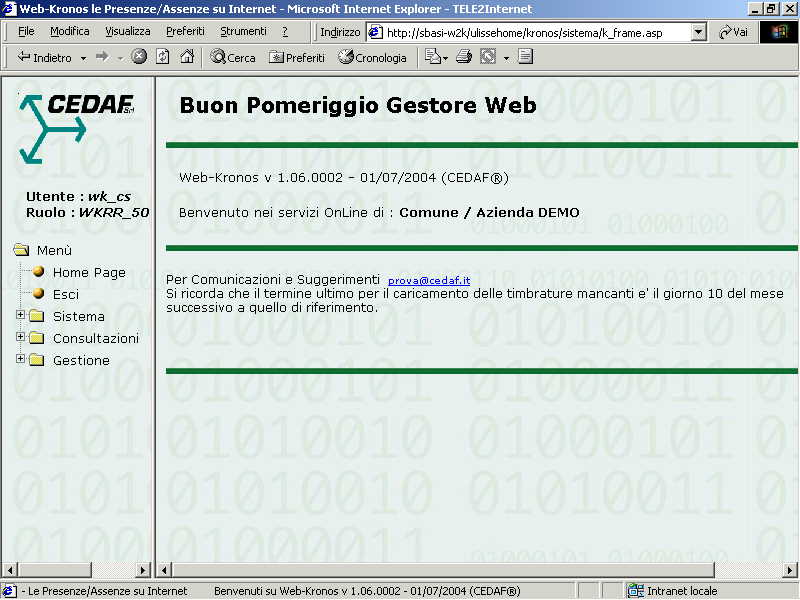Click the IE page icon in status bar

coord(9,591)
